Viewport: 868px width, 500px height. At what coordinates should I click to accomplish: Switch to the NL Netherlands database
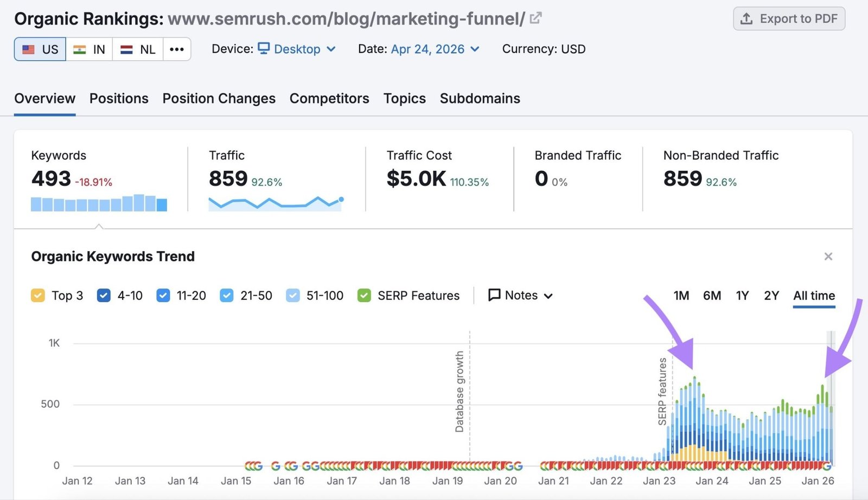click(x=138, y=49)
